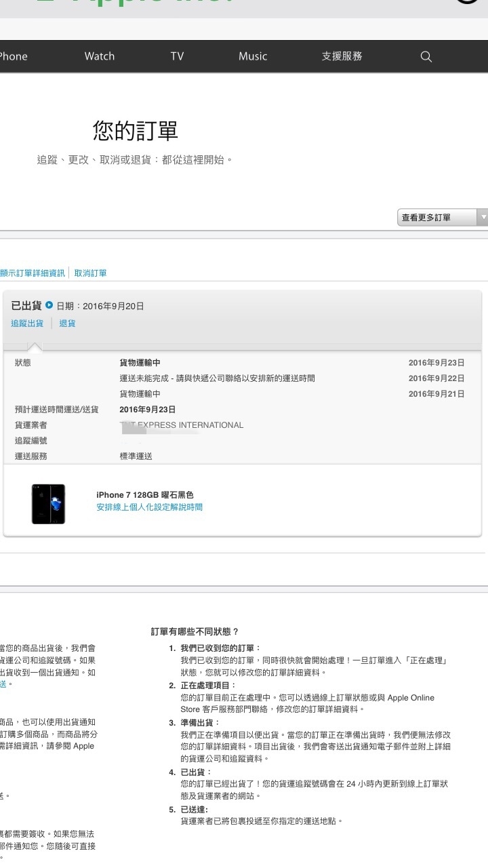Click the T EXPRESS INTERNATIONAL carrier text
This screenshot has width=488, height=868.
tap(182, 425)
